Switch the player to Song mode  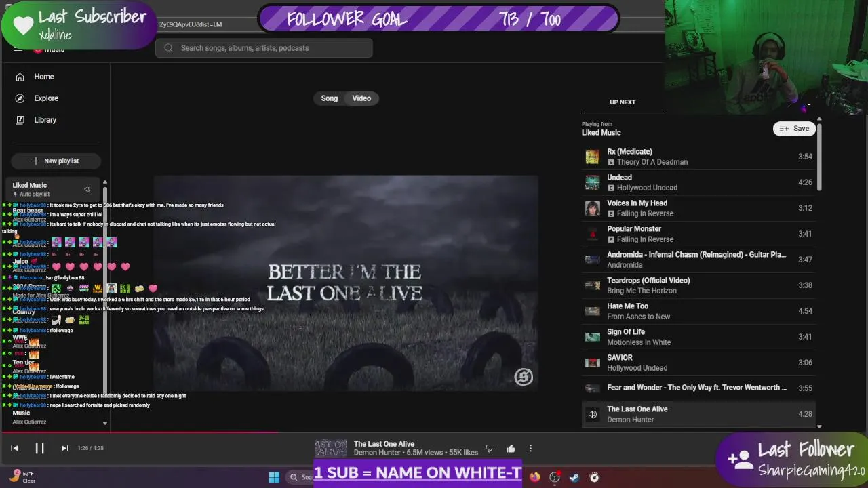(330, 98)
